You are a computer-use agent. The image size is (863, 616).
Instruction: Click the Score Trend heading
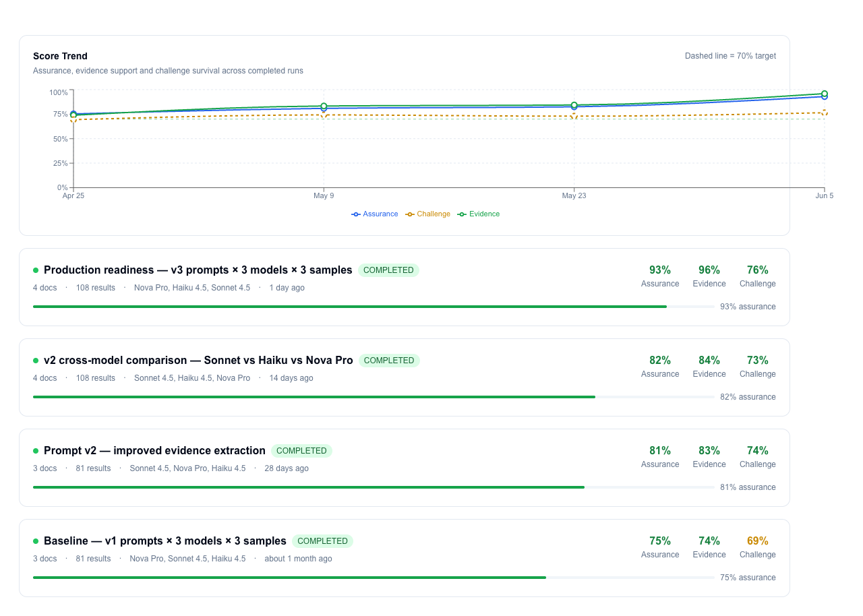(60, 56)
